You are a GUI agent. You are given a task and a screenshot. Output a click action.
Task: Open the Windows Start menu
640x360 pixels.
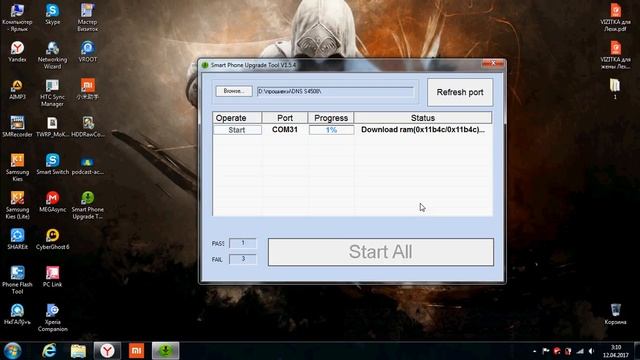pos(12,351)
